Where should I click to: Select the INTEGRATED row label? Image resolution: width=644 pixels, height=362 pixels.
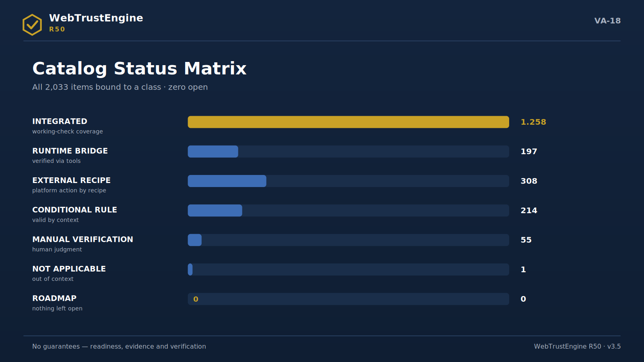coord(60,121)
